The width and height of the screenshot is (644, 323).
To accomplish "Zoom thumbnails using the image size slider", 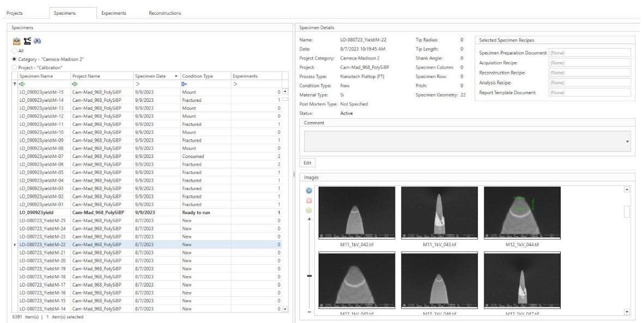I will (x=309, y=276).
